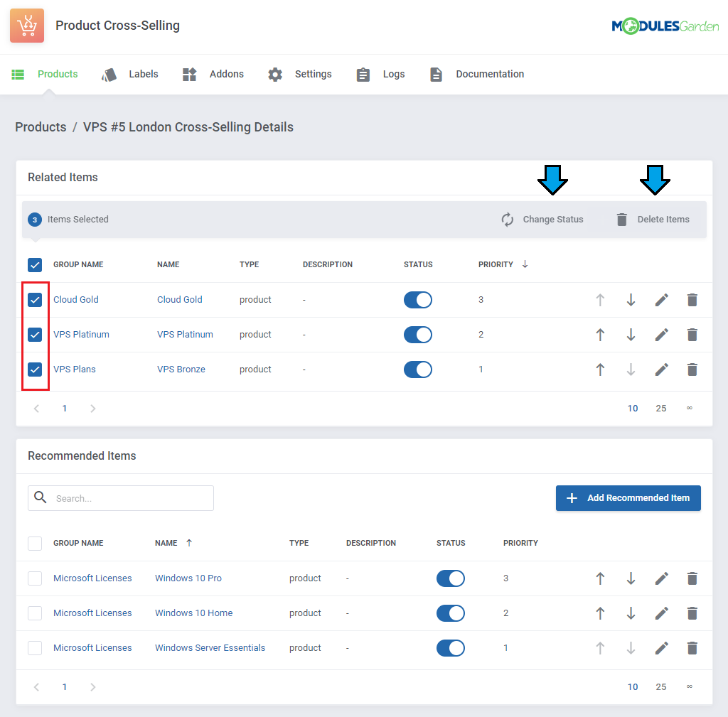The width and height of the screenshot is (728, 717).
Task: Go to previous page in Recommended Items
Action: point(37,687)
